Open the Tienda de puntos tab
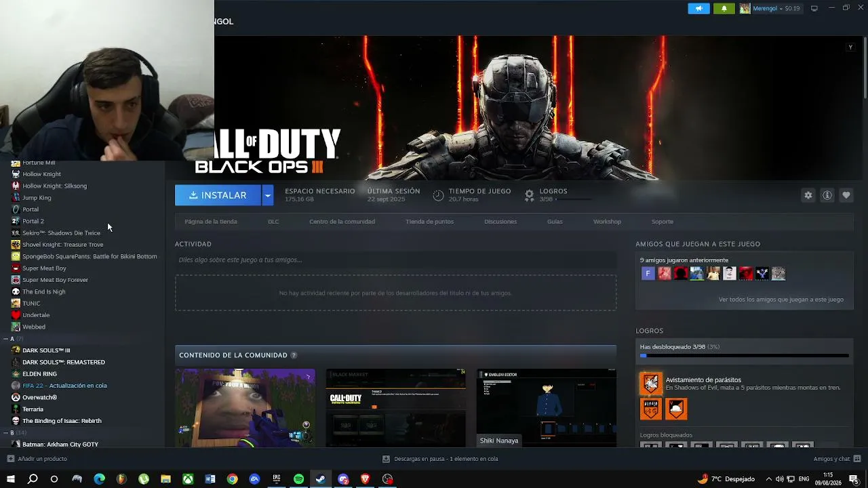This screenshot has width=868, height=488. click(x=430, y=222)
